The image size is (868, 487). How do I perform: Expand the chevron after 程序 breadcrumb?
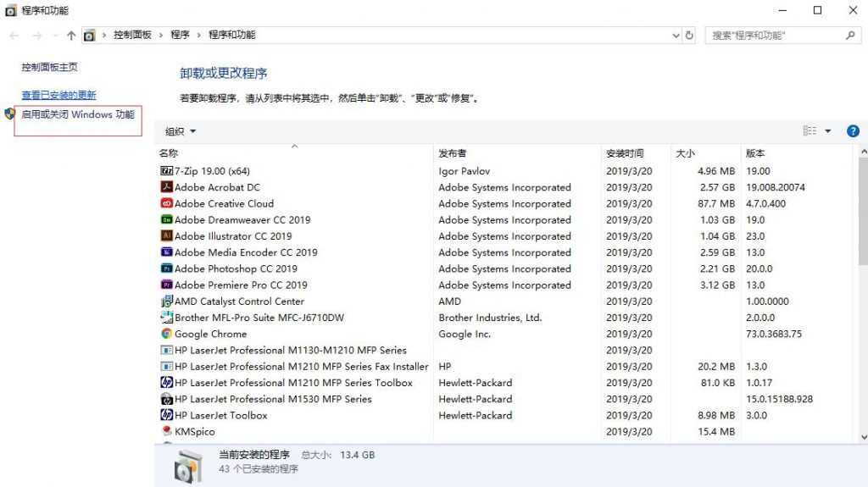(198, 35)
